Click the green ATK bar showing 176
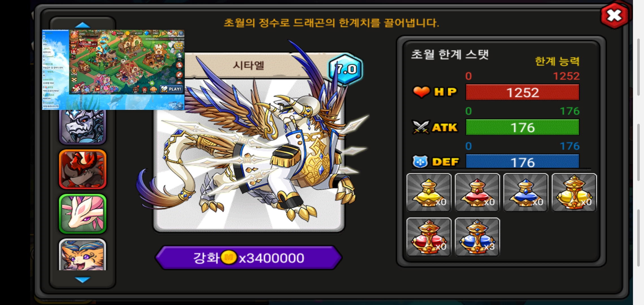The height and width of the screenshot is (305, 644). (x=522, y=127)
